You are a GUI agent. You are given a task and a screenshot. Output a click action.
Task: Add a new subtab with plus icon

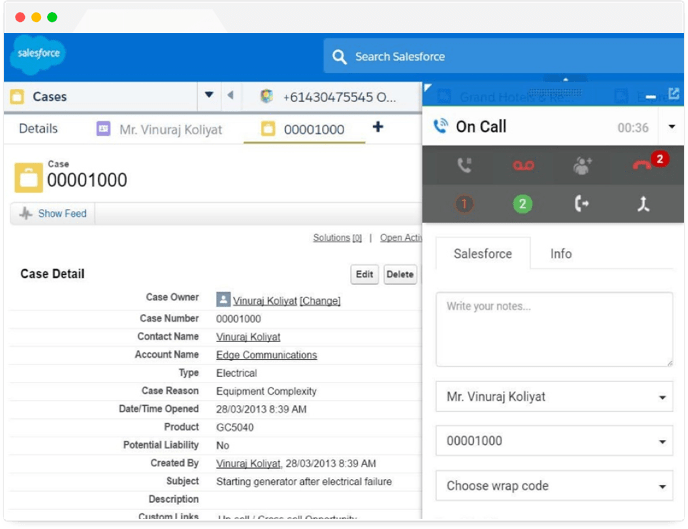pos(378,127)
